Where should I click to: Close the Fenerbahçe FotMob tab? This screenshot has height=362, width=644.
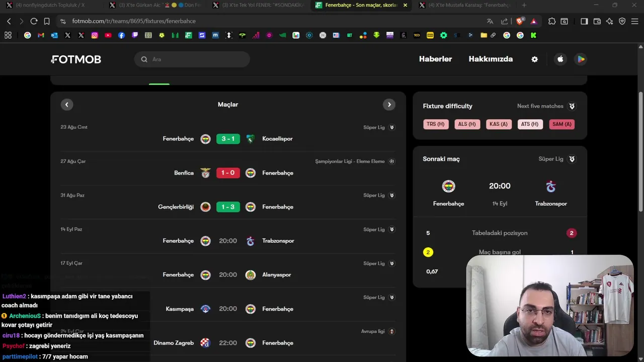(405, 5)
